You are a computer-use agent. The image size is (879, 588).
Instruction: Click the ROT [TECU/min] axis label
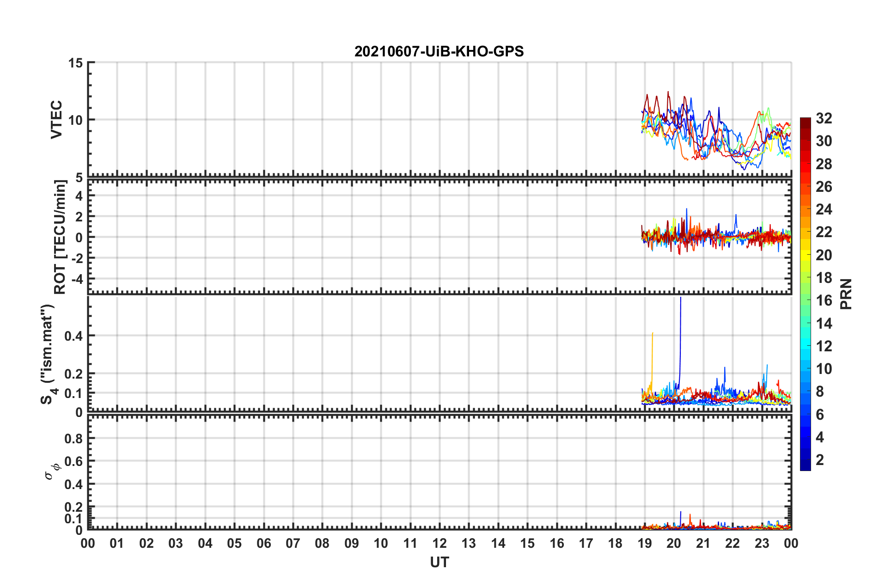[x=60, y=237]
